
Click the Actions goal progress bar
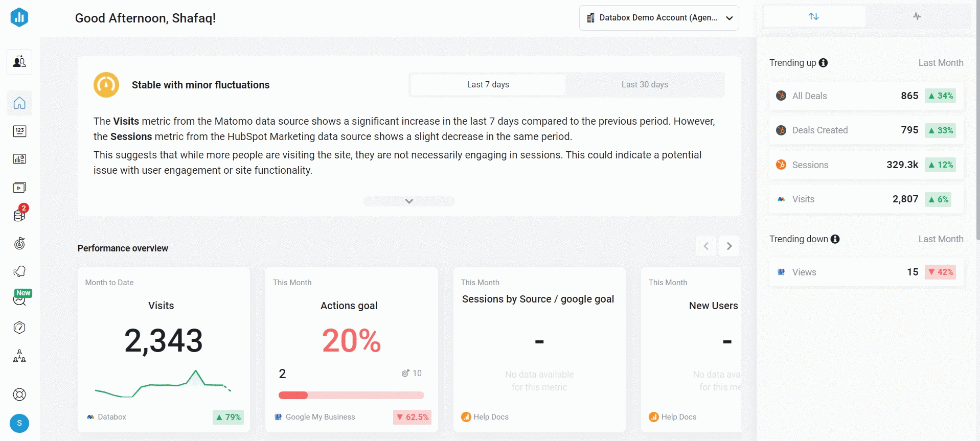pos(351,395)
